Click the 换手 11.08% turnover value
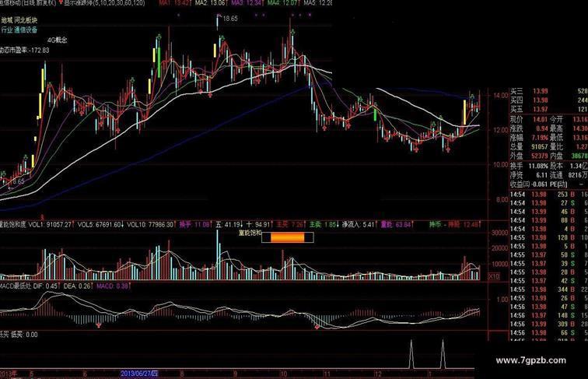This screenshot has width=588, height=379. click(529, 166)
